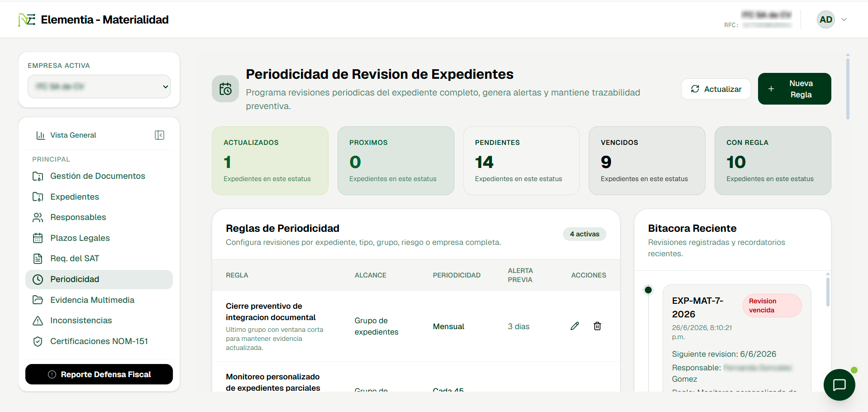The height and width of the screenshot is (412, 868).
Task: Click Grupo de expedientes scope cell in Cierre preventivo row
Action: [x=377, y=326]
